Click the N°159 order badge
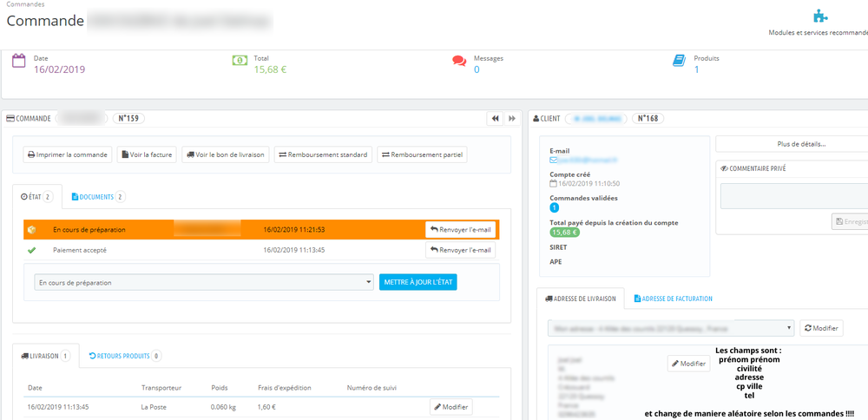Viewport: 868px width, 420px height. (128, 118)
